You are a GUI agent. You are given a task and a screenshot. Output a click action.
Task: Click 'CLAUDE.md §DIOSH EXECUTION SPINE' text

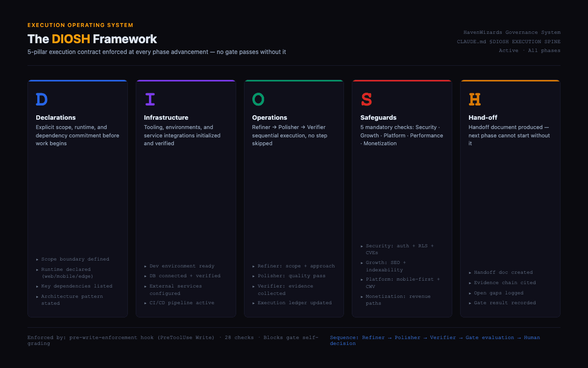point(509,42)
